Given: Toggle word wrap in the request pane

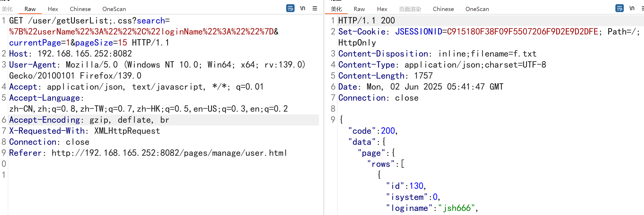Looking at the screenshot, I should click(290, 8).
